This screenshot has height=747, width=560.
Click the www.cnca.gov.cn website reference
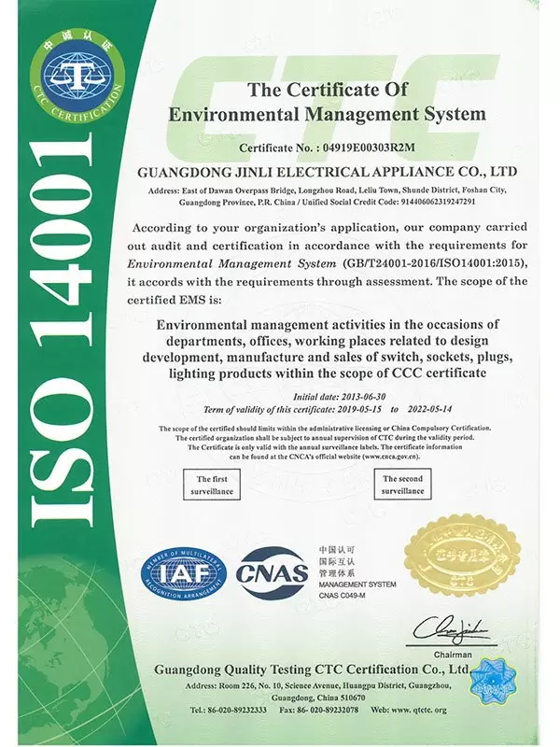[391, 457]
